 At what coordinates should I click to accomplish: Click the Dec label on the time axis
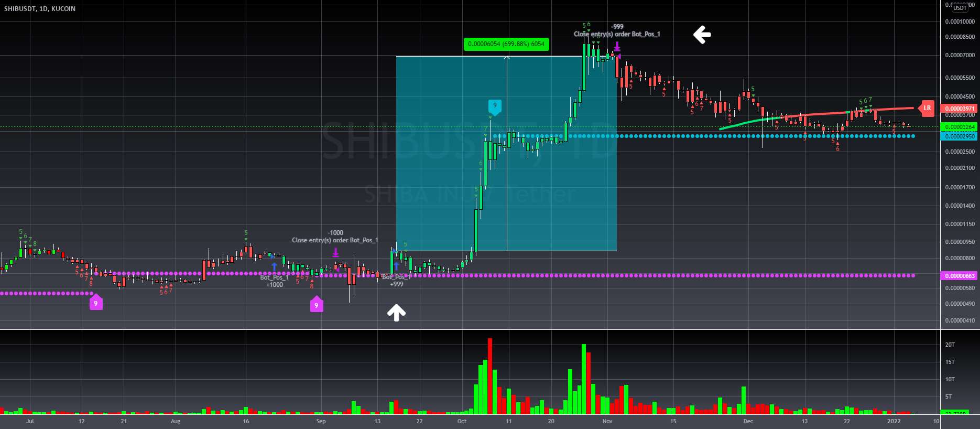(x=748, y=421)
